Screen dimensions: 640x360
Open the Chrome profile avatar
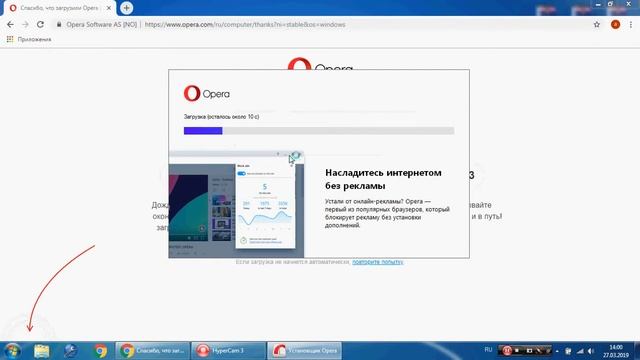616,24
